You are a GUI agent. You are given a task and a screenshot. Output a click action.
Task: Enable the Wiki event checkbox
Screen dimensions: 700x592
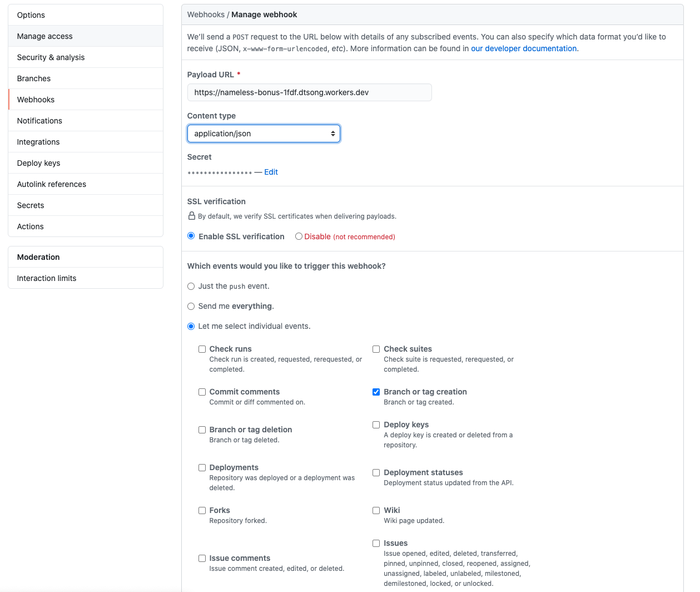pos(376,510)
